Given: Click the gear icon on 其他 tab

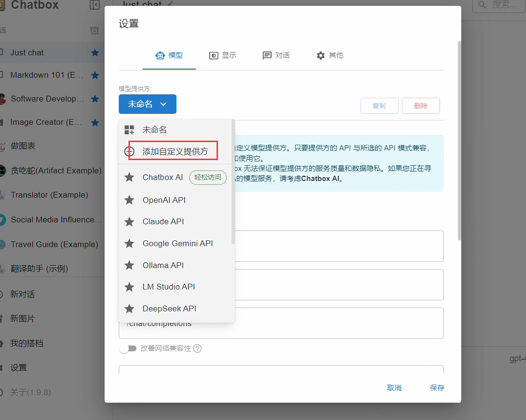Looking at the screenshot, I should coord(321,55).
